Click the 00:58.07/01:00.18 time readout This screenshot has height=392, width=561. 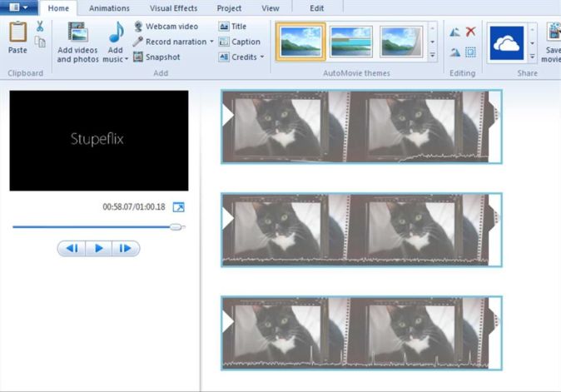click(x=134, y=207)
